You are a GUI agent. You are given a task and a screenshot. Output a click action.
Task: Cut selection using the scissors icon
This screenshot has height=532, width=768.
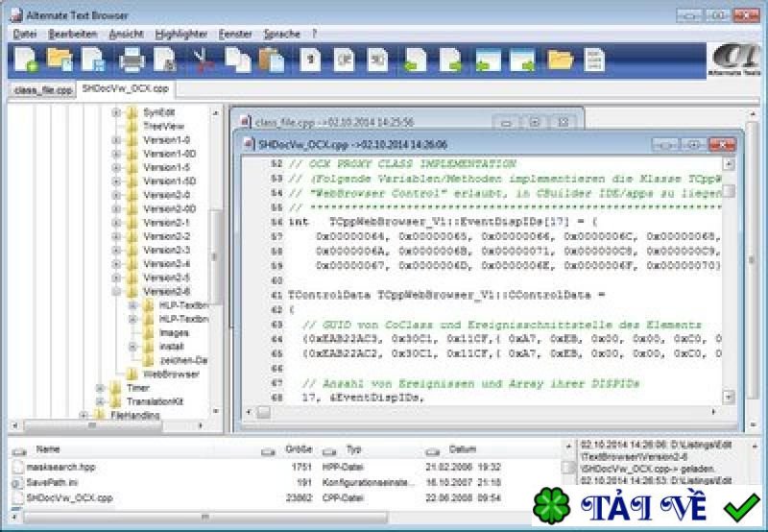point(203,60)
